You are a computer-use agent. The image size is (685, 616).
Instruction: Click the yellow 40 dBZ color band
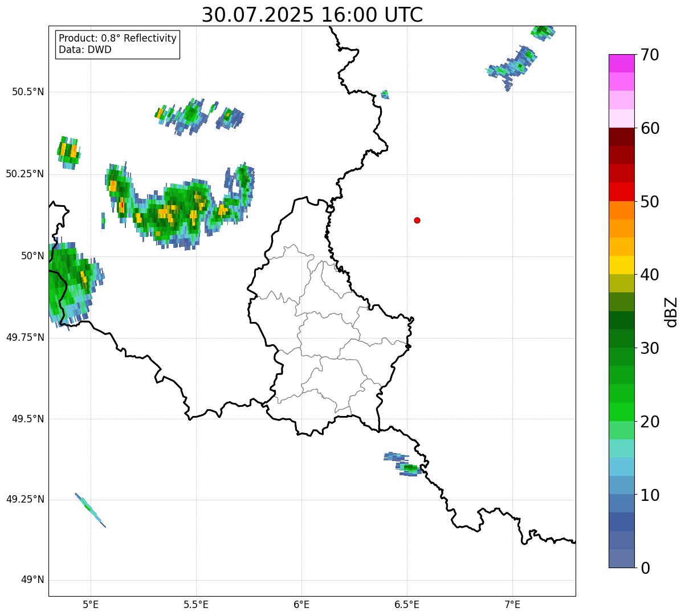[622, 265]
